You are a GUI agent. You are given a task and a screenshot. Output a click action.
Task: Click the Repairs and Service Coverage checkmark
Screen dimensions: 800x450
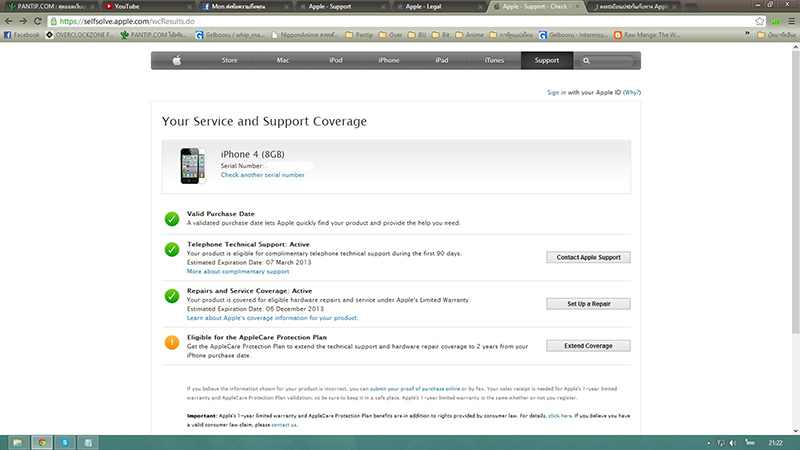[x=172, y=296]
